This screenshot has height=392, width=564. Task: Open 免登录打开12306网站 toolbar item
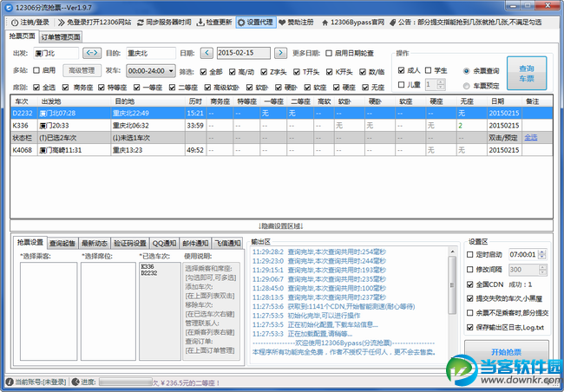[95, 23]
